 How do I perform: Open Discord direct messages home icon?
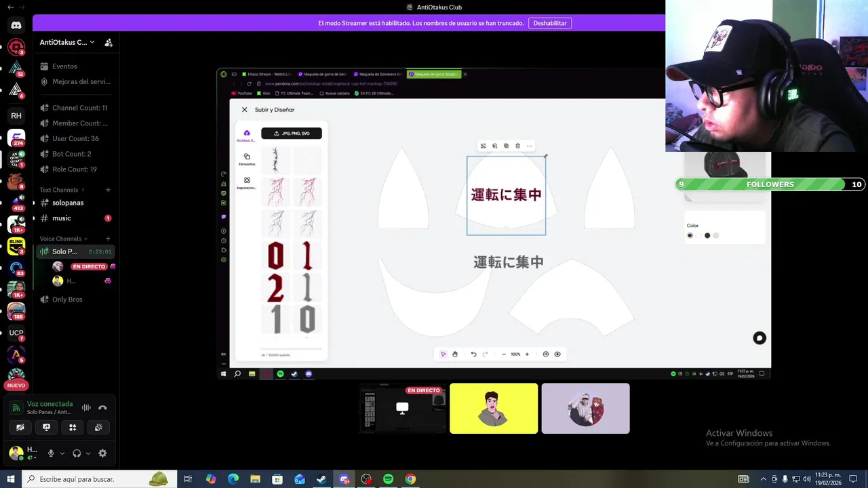pos(16,25)
